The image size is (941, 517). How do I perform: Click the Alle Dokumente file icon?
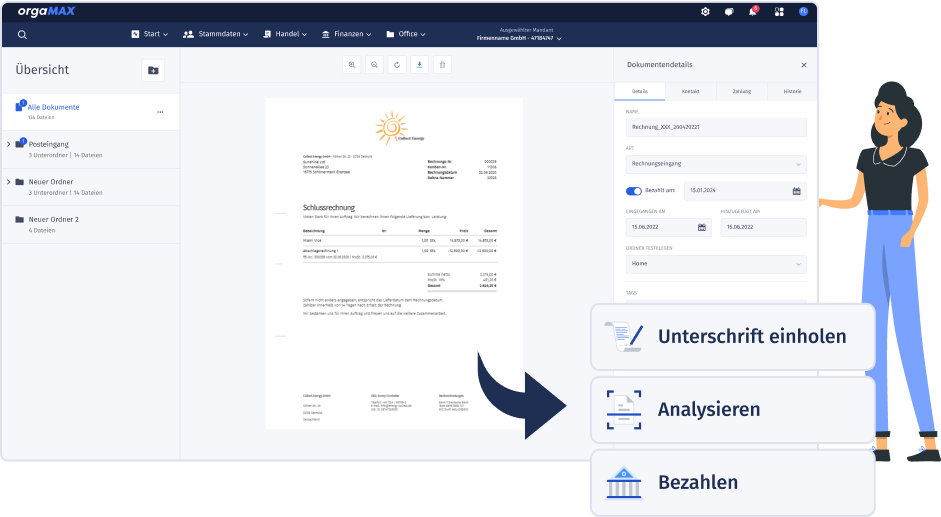pos(20,106)
